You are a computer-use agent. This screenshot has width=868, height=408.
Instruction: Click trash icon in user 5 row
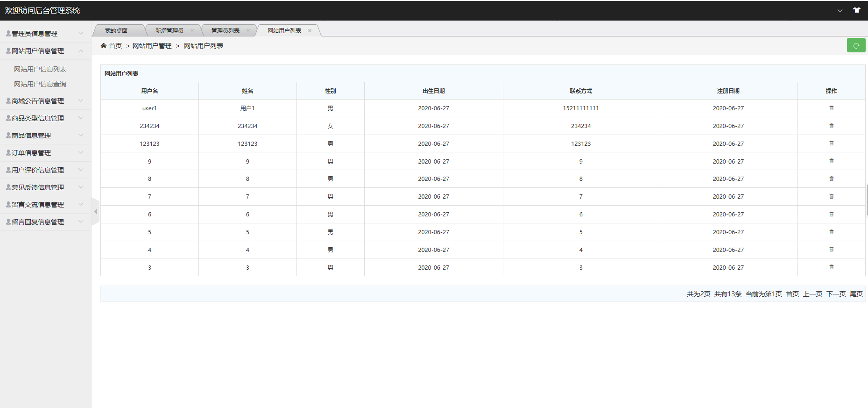pos(831,232)
